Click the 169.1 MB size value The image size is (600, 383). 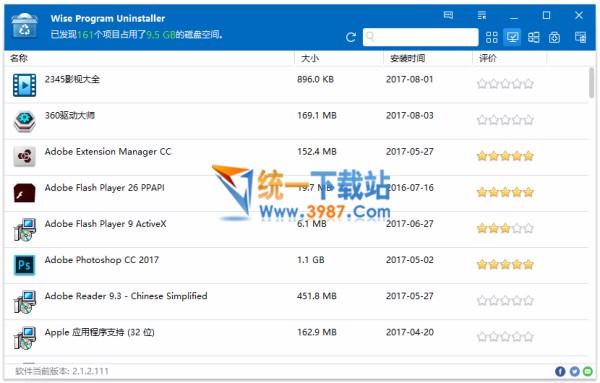point(317,115)
